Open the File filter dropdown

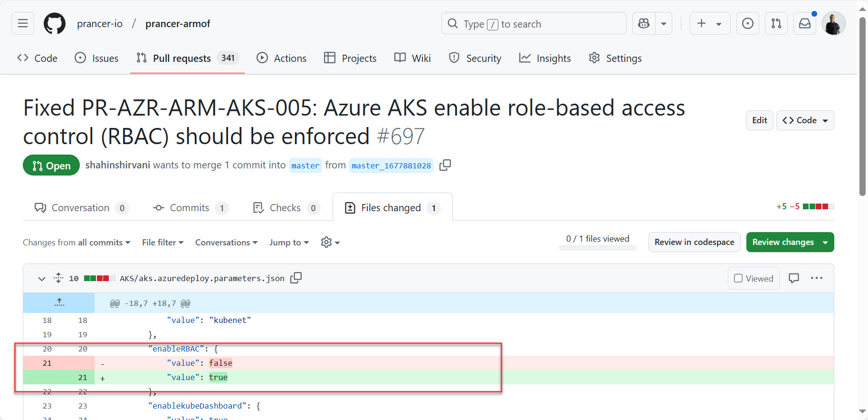pos(162,243)
